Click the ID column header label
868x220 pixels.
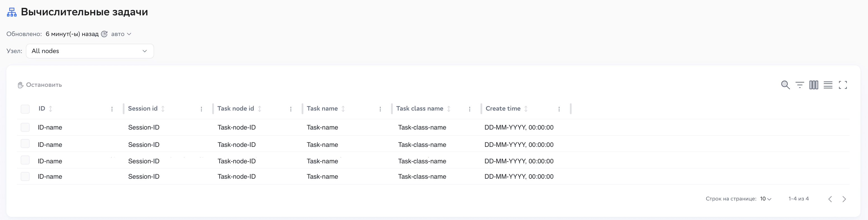point(42,109)
